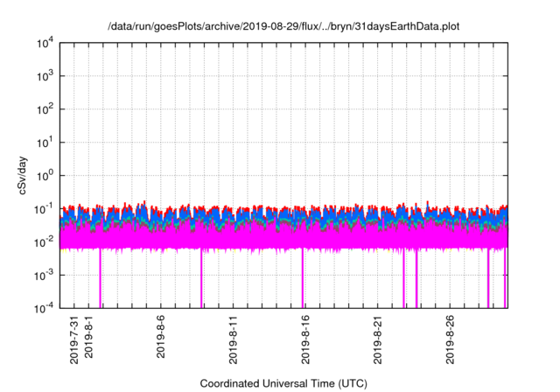560x392 pixels.
Task: Click the magenta dropout spike between 2019-8-6 and 2019-8-11
Action: [x=201, y=278]
